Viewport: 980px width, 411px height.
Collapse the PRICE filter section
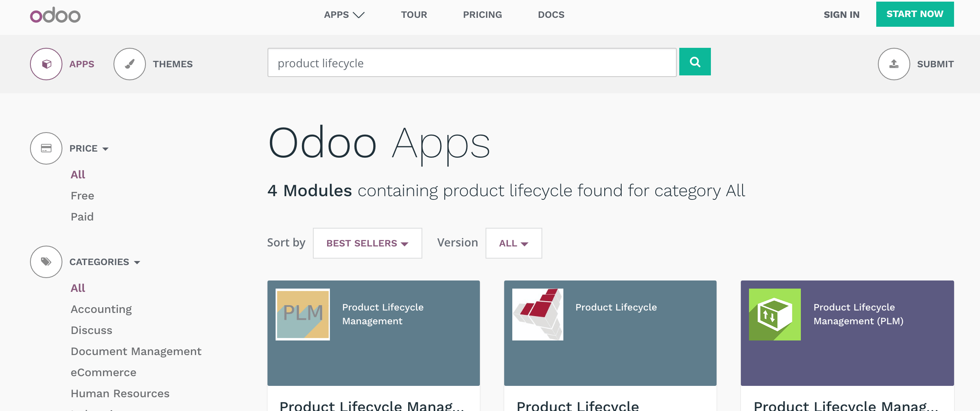click(89, 148)
